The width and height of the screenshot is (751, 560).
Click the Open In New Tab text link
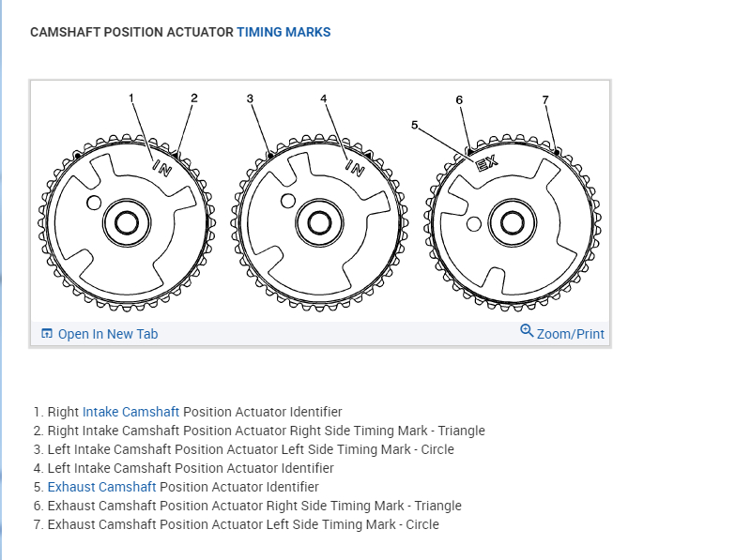point(108,334)
